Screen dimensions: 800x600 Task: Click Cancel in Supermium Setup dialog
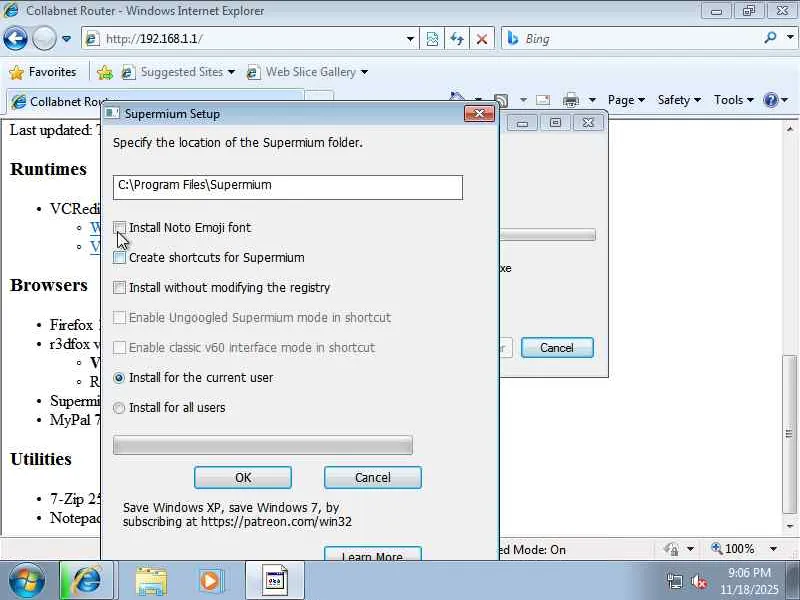pos(372,478)
